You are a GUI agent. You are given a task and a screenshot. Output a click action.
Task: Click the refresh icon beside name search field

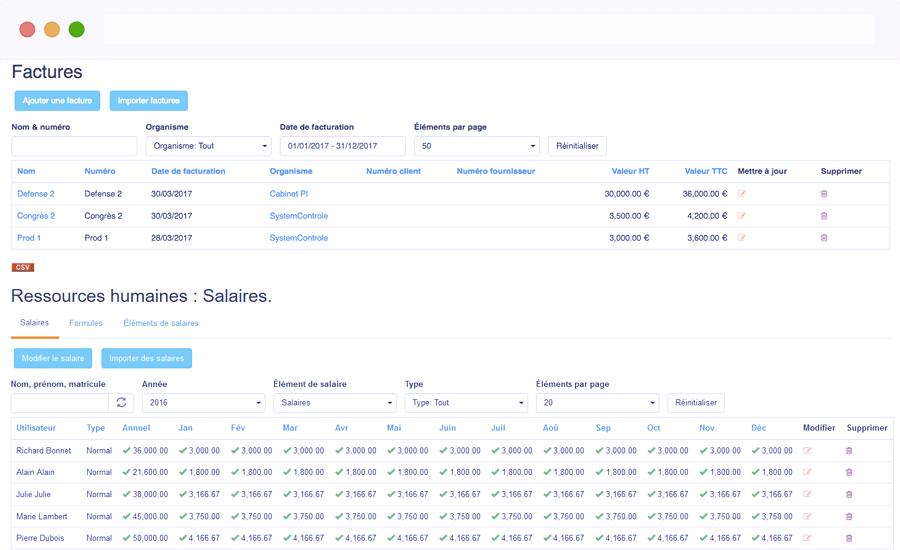[122, 402]
